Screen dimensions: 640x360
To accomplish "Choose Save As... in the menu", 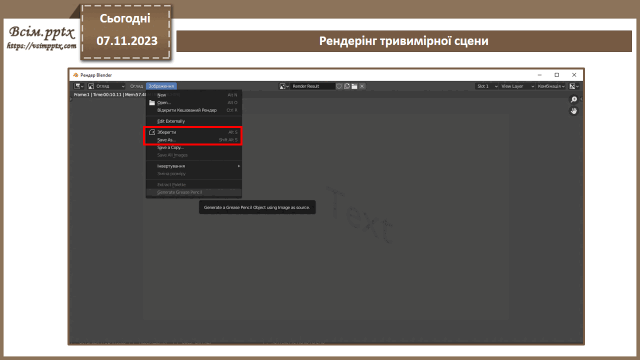I will point(194,140).
